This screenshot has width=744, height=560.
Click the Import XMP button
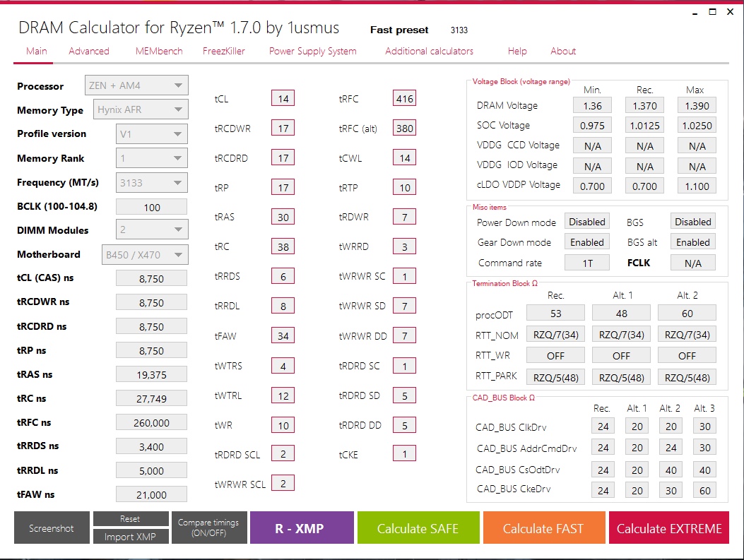[131, 537]
